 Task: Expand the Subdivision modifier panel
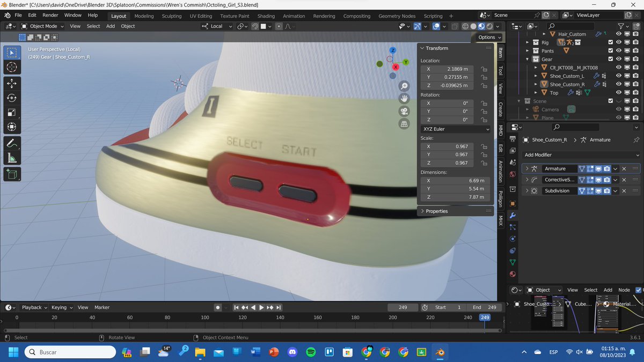coord(527,191)
